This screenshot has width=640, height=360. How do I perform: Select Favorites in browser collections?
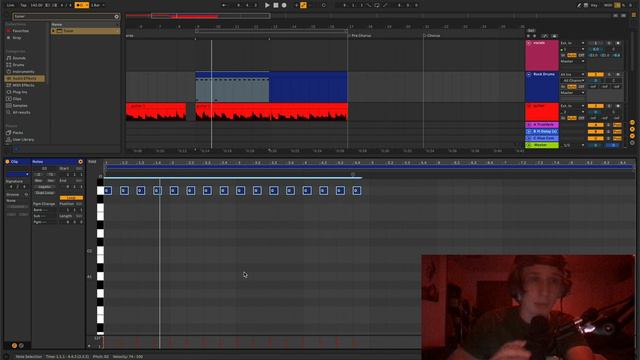20,31
